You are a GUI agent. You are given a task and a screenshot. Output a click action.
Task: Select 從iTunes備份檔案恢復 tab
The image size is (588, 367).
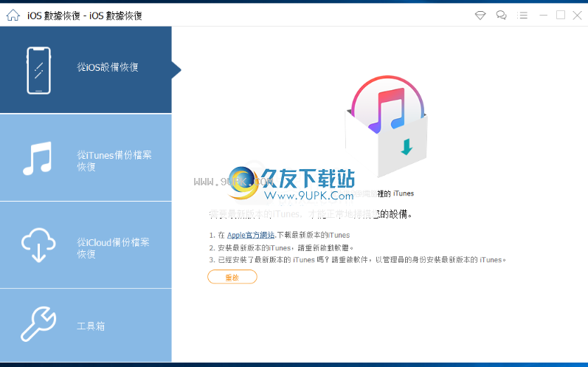tap(86, 157)
